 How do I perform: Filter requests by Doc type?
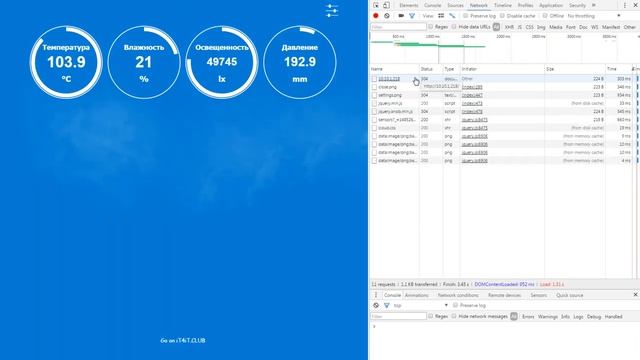(x=583, y=27)
